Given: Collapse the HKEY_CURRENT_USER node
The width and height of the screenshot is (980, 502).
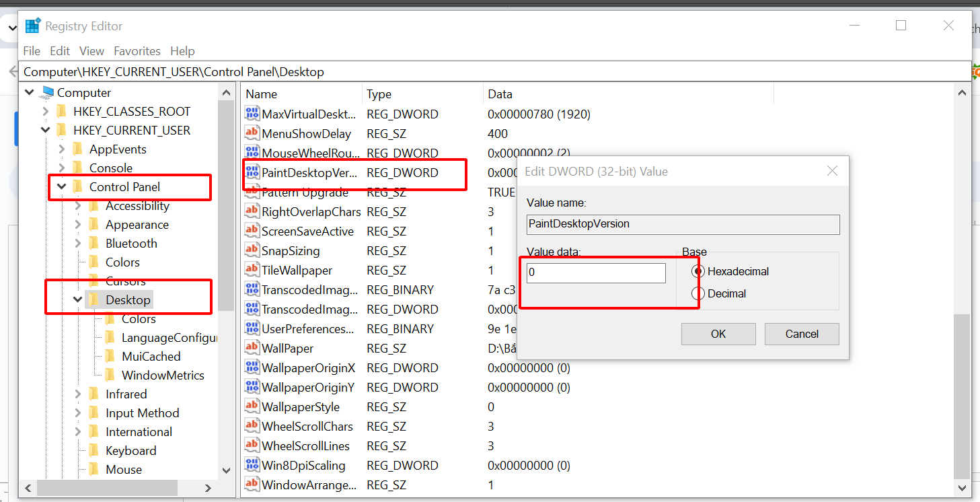Looking at the screenshot, I should tap(45, 131).
